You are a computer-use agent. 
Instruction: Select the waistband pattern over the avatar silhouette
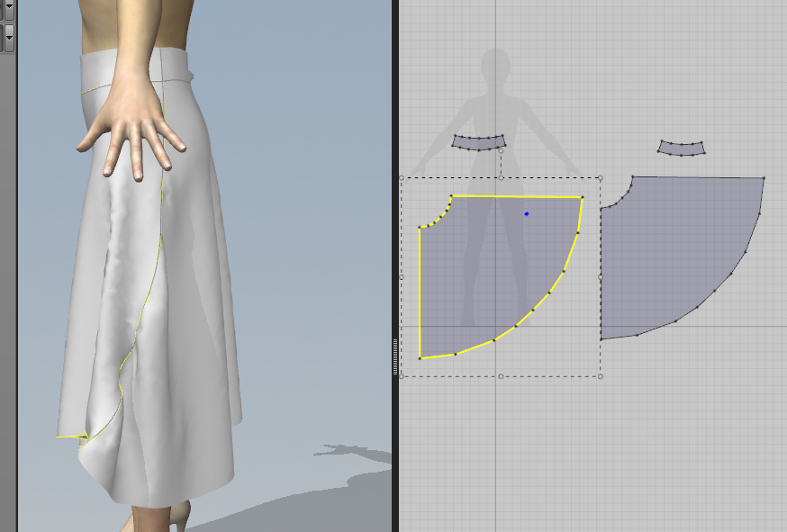(478, 142)
